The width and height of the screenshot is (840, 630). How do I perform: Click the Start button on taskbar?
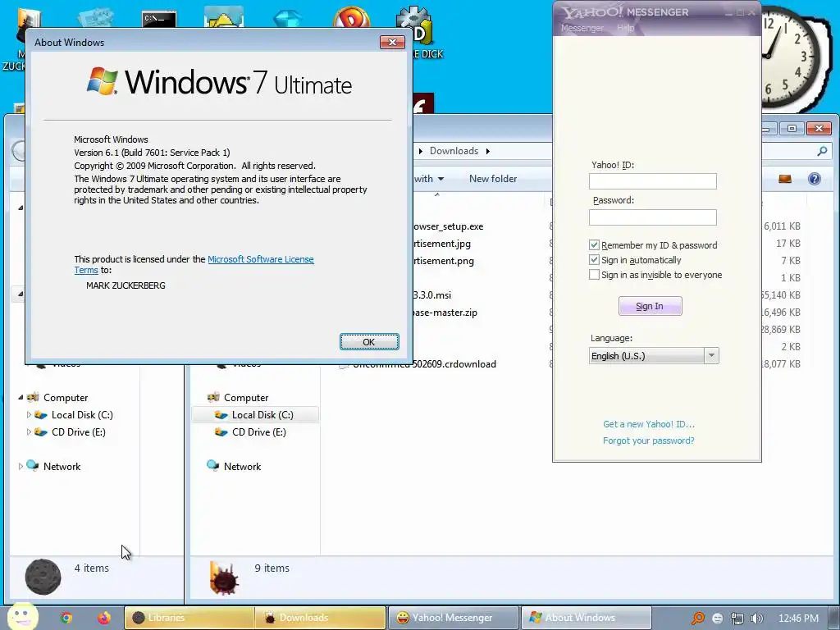tap(21, 616)
